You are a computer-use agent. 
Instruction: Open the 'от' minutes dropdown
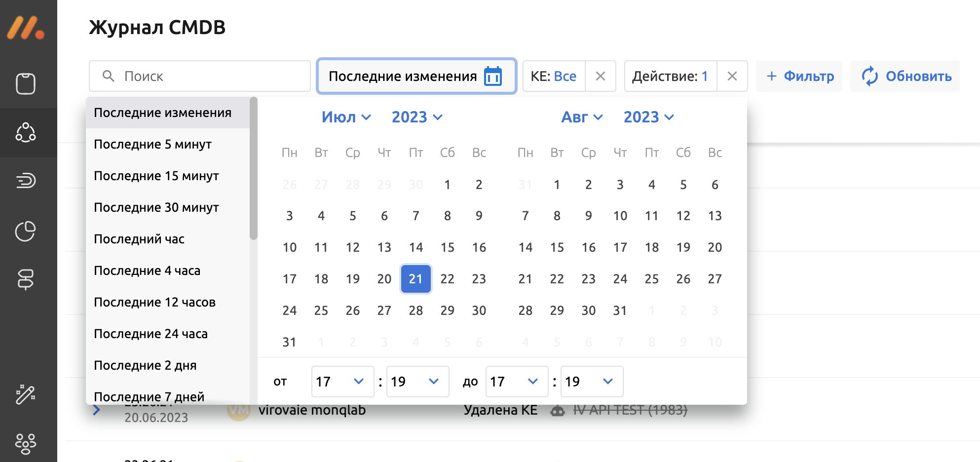point(417,382)
